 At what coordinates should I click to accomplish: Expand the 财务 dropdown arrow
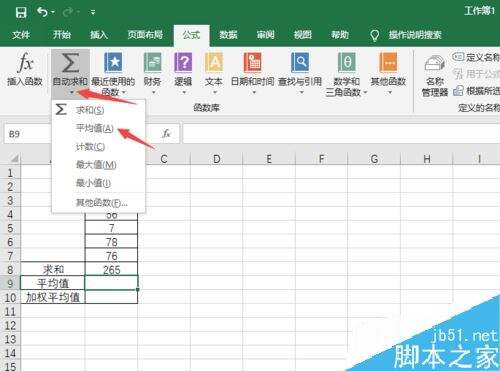tap(153, 92)
